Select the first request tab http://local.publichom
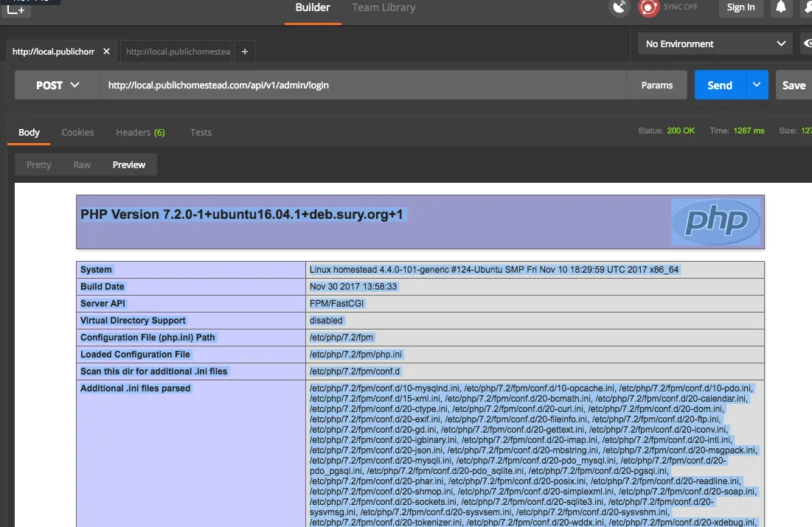Screen dimensions: 812x527 click(x=53, y=52)
